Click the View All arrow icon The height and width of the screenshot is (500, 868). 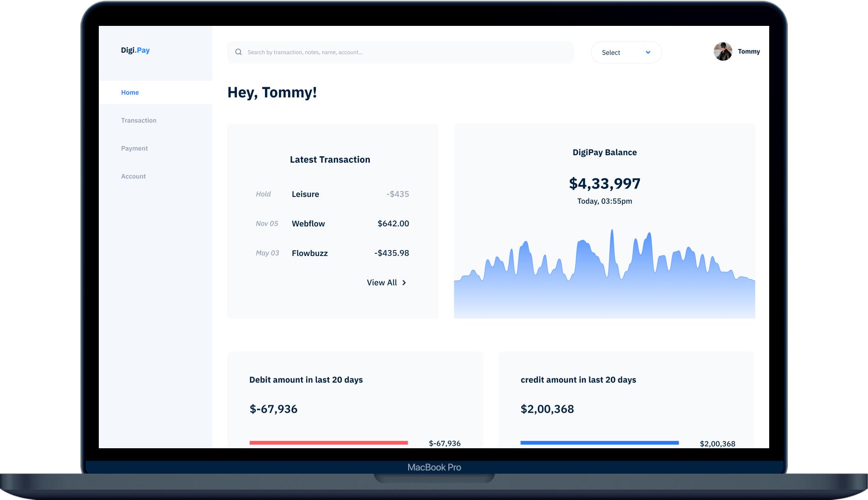coord(404,283)
